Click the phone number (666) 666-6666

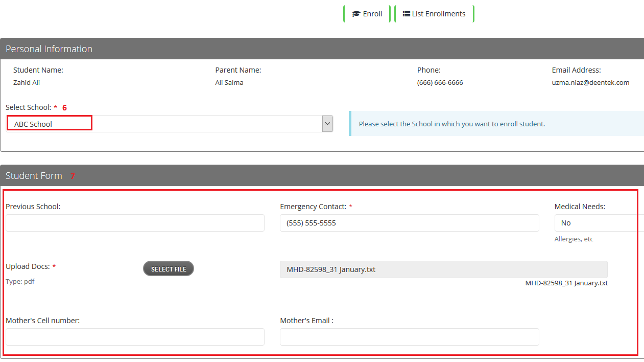click(440, 82)
